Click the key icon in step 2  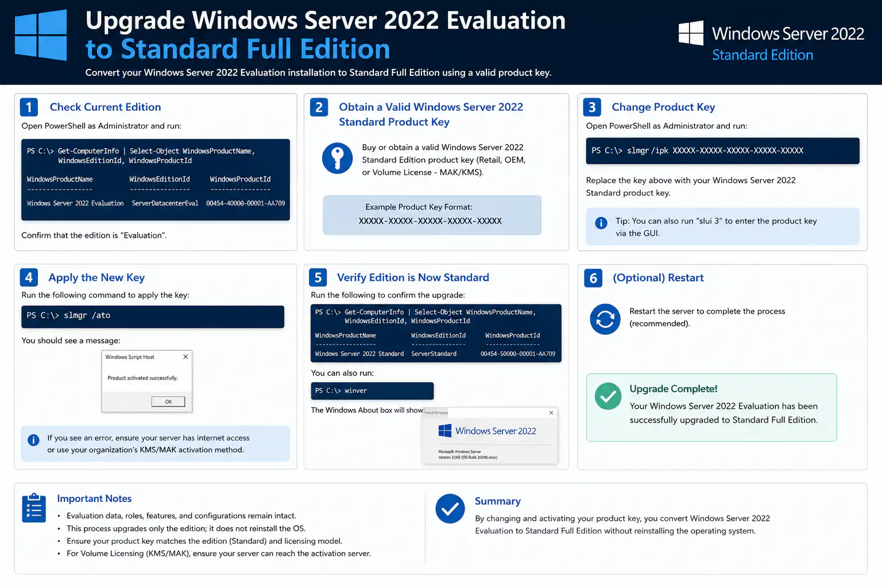[x=337, y=158]
